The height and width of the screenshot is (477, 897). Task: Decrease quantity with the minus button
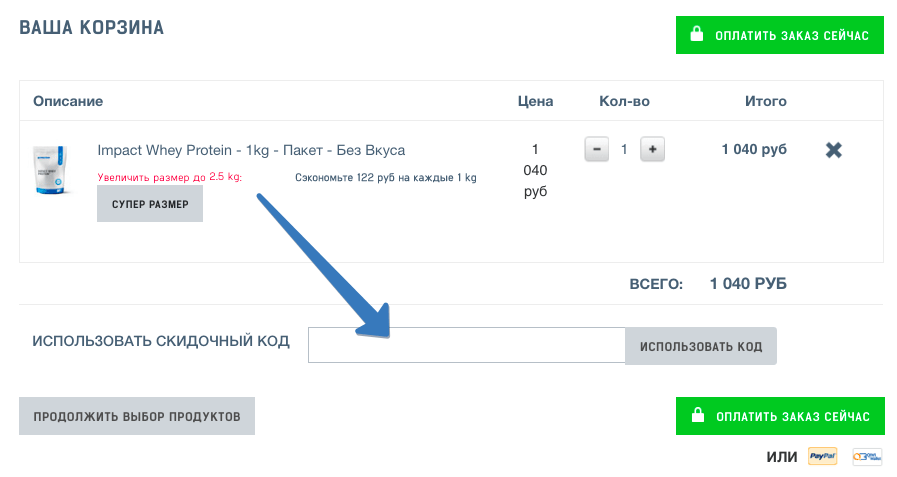(x=597, y=149)
